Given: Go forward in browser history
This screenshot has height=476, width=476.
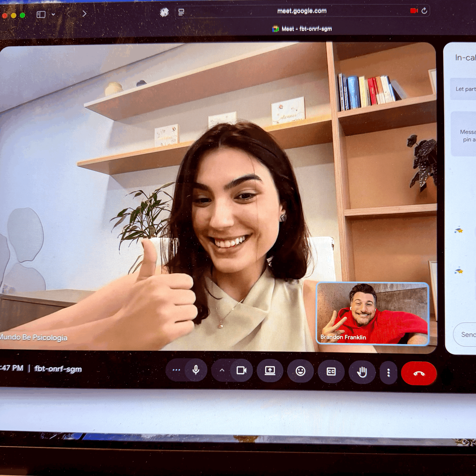Looking at the screenshot, I should 85,14.
